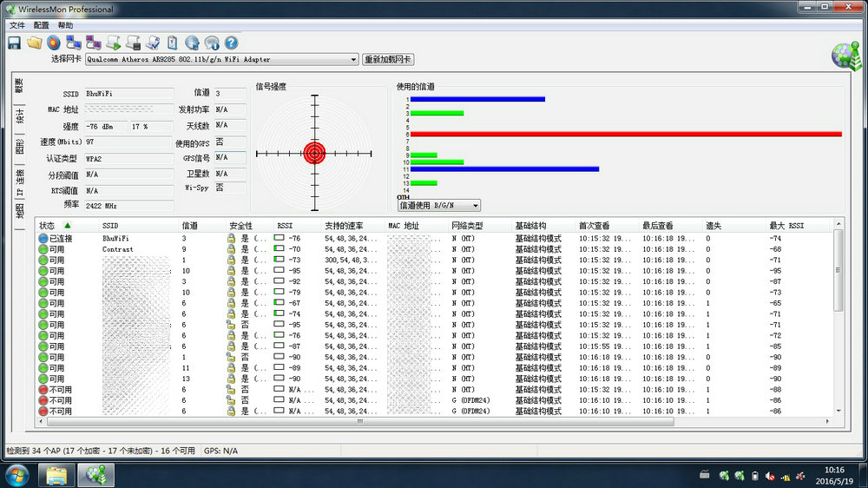Sort list by the 最大 RSSI column header
Viewport: 868px width, 488px height.
coord(799,226)
